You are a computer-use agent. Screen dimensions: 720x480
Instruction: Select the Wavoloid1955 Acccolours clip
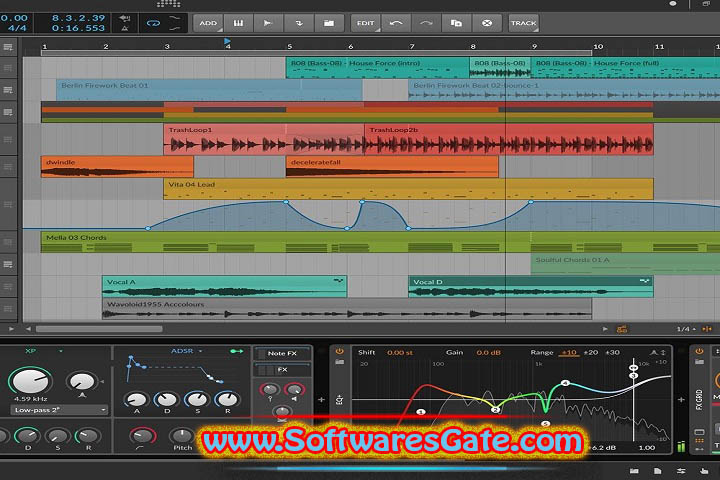coord(347,309)
